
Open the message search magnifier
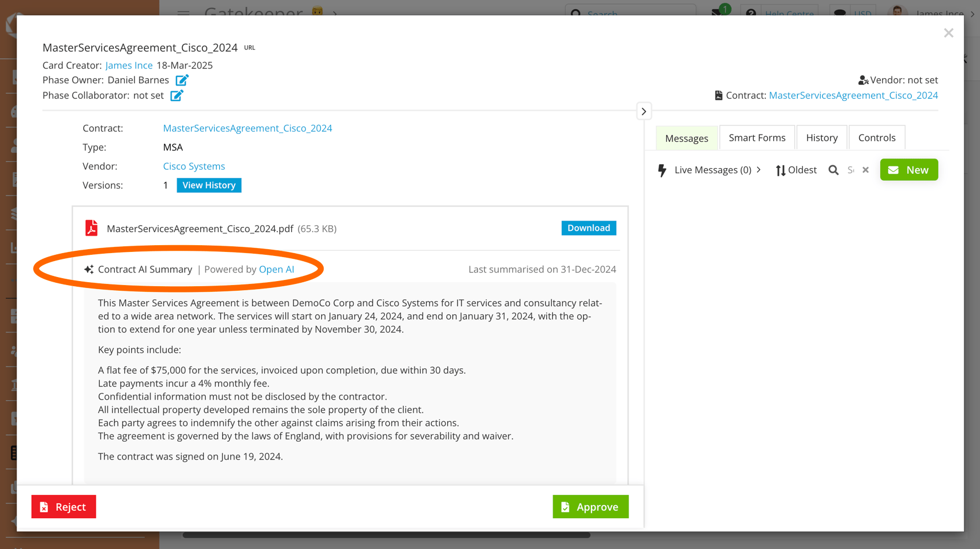(x=834, y=170)
